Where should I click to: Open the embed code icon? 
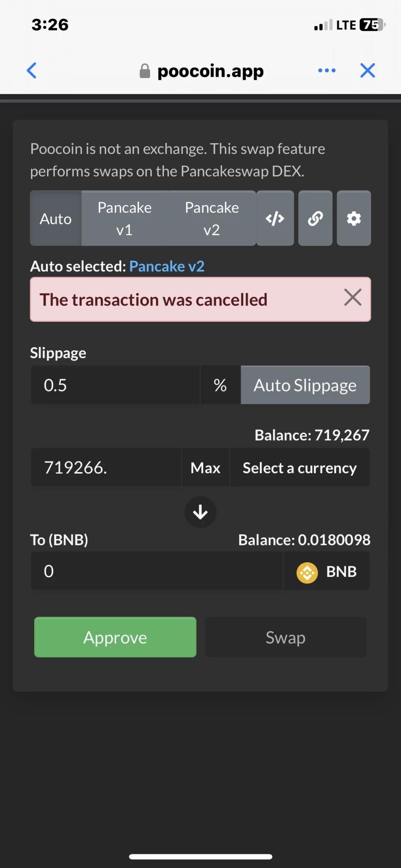[x=275, y=218]
